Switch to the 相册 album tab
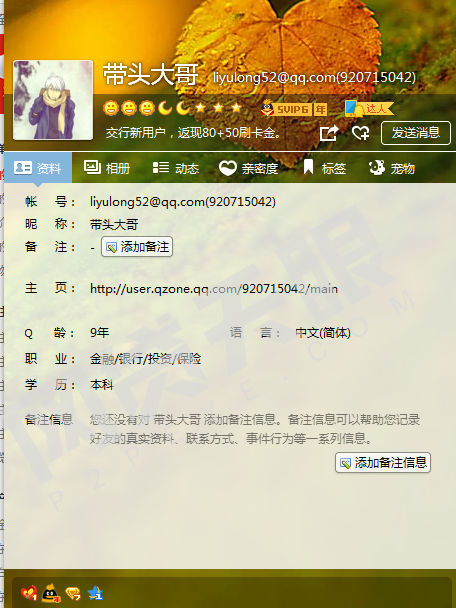Viewport: 456px width, 608px height. pos(107,168)
